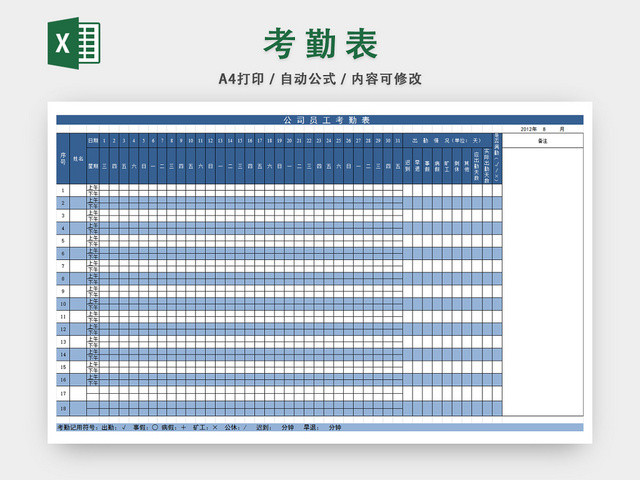The image size is (640, 480).
Task: Select the 其他 column header
Action: [467, 166]
